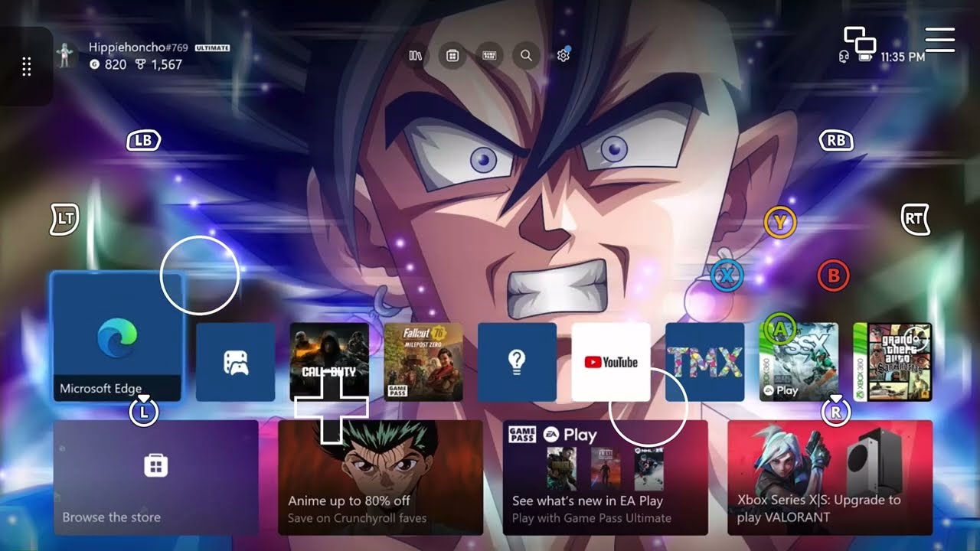The height and width of the screenshot is (551, 980).
Task: Tap the left virtual joystick circle
Action: pyautogui.click(x=200, y=275)
